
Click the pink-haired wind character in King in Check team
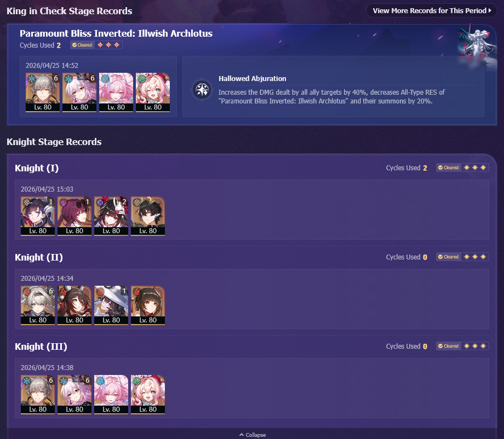(153, 93)
